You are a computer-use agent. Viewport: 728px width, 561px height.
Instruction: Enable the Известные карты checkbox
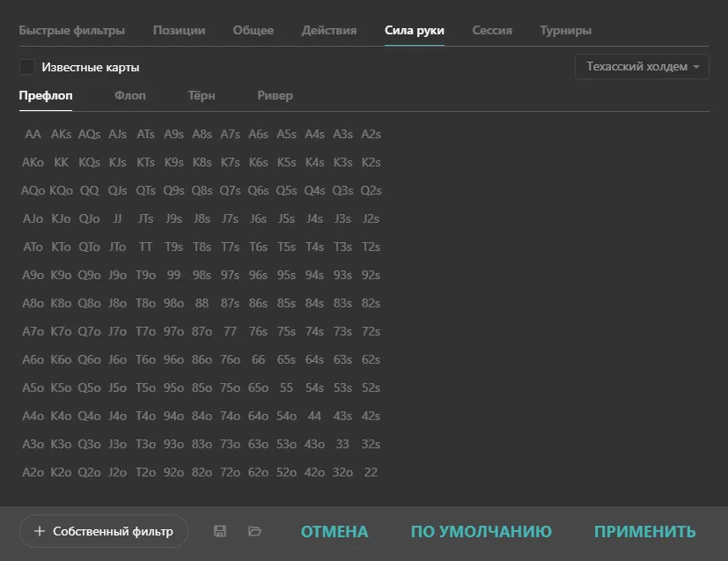tap(27, 67)
